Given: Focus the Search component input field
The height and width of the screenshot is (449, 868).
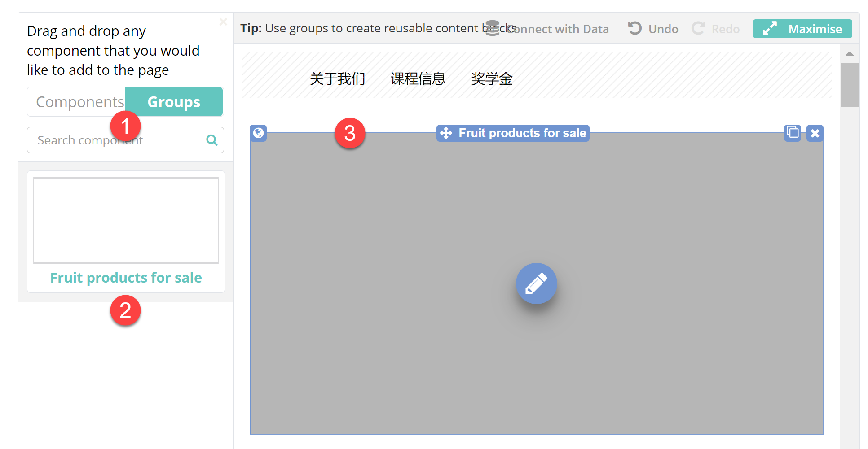Looking at the screenshot, I should [117, 140].
